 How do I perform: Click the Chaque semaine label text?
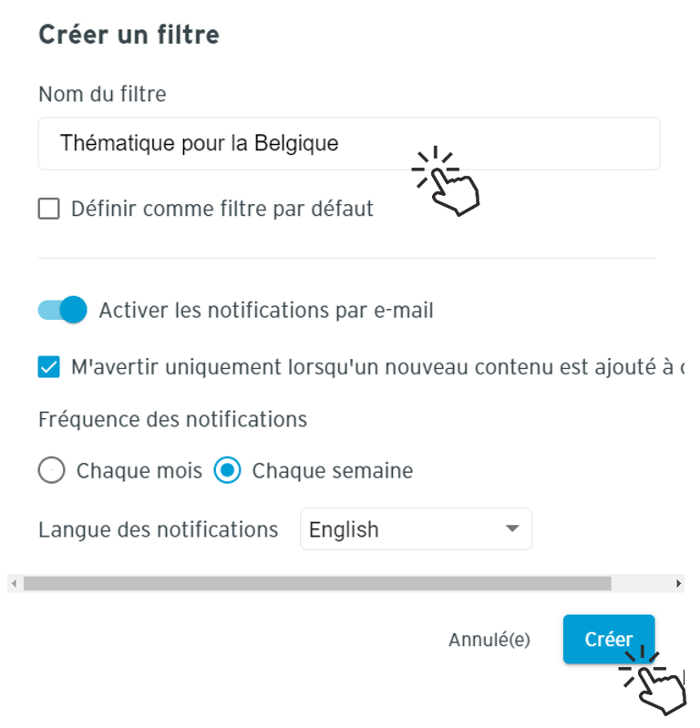point(333,471)
